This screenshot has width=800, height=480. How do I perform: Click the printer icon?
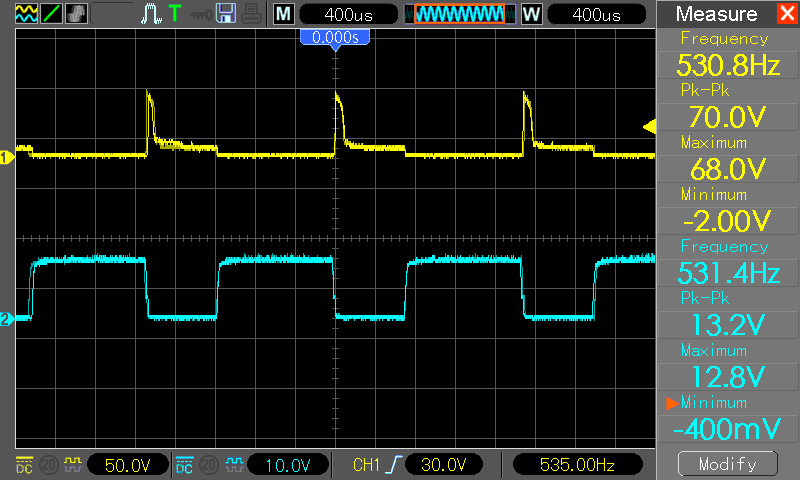pos(252,14)
